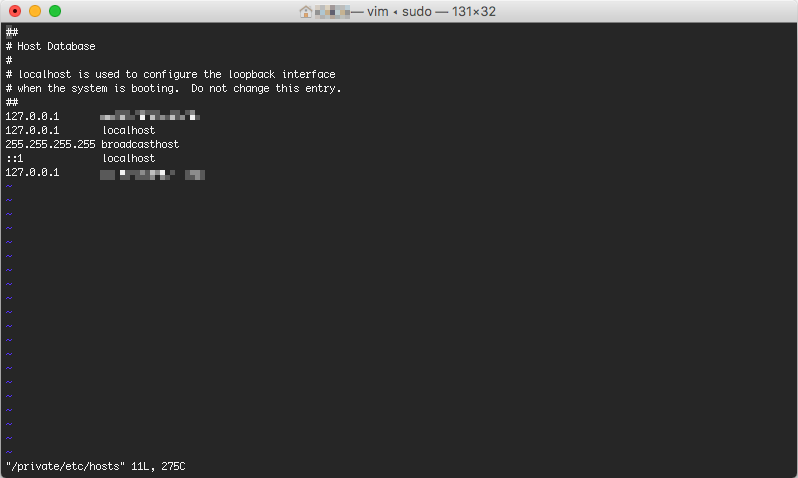This screenshot has width=798, height=478.
Task: Click the word "broadcasthost"
Action: [140, 144]
